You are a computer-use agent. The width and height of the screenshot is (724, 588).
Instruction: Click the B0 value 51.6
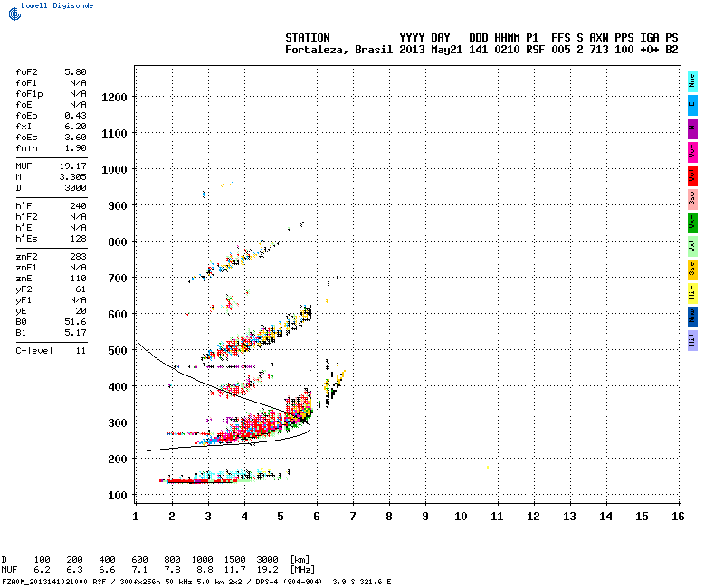point(75,322)
